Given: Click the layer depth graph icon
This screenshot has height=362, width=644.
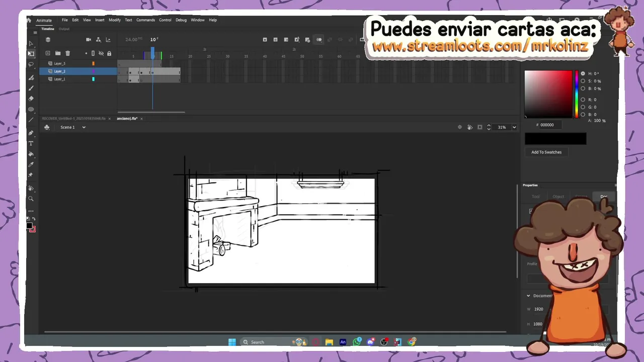Looking at the screenshot, I should pyautogui.click(x=108, y=40).
